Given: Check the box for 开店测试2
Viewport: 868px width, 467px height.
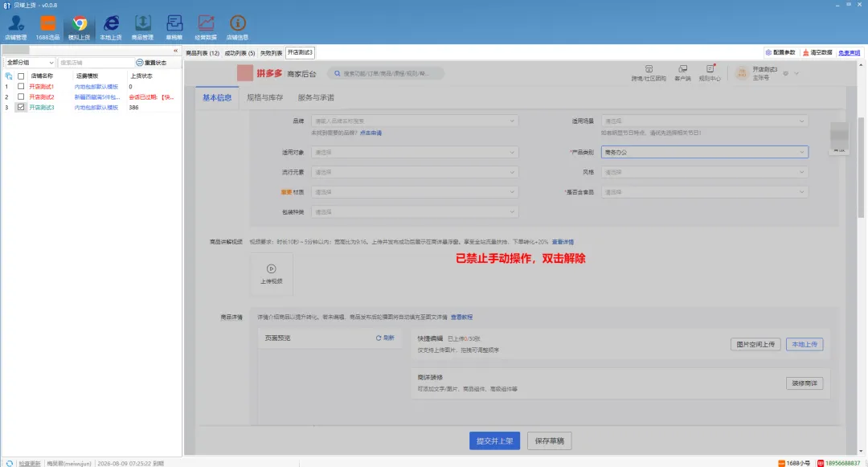Looking at the screenshot, I should [x=21, y=96].
